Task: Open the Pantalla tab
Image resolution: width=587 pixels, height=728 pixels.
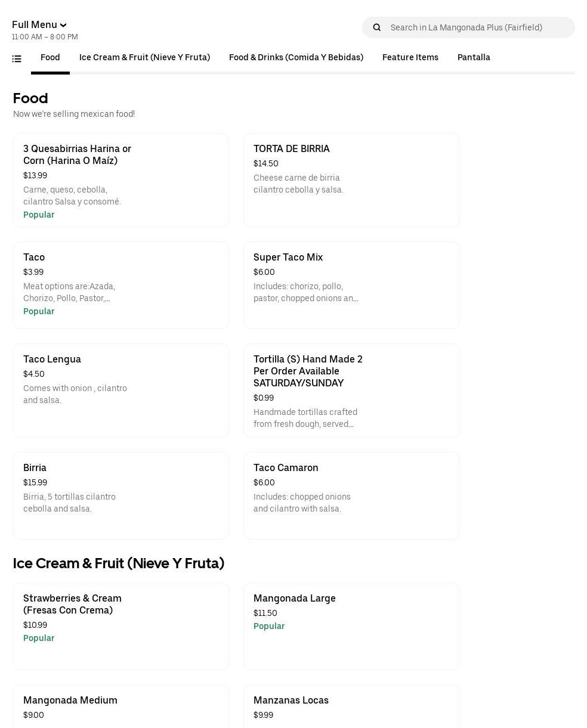Action: point(474,58)
